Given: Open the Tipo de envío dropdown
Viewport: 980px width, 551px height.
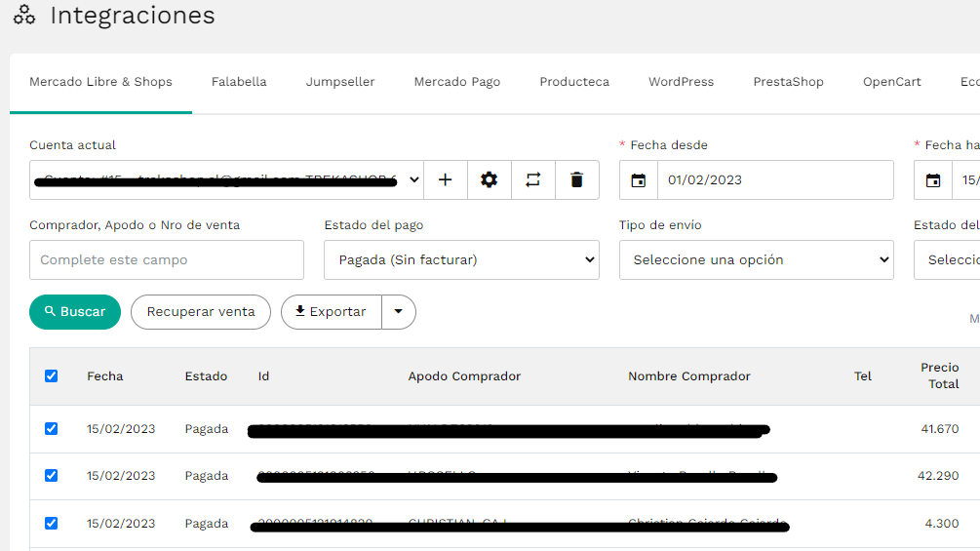Looking at the screenshot, I should pos(757,259).
